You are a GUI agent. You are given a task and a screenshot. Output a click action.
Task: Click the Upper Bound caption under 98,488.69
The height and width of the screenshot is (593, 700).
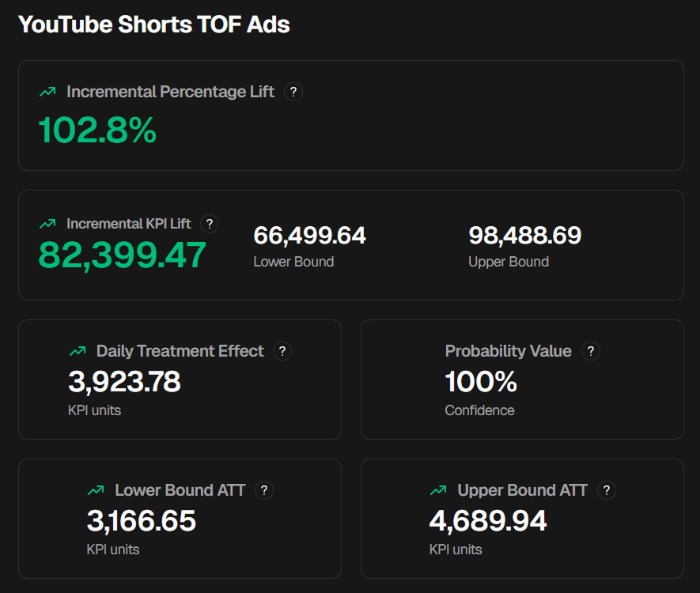tap(509, 262)
